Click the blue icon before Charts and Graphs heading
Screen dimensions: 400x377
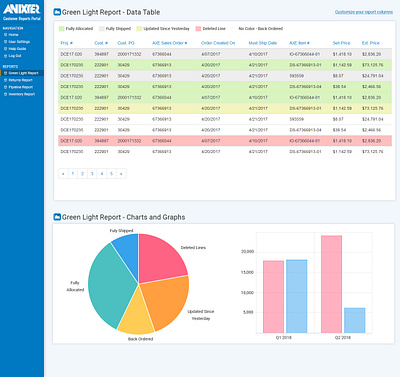pos(57,217)
